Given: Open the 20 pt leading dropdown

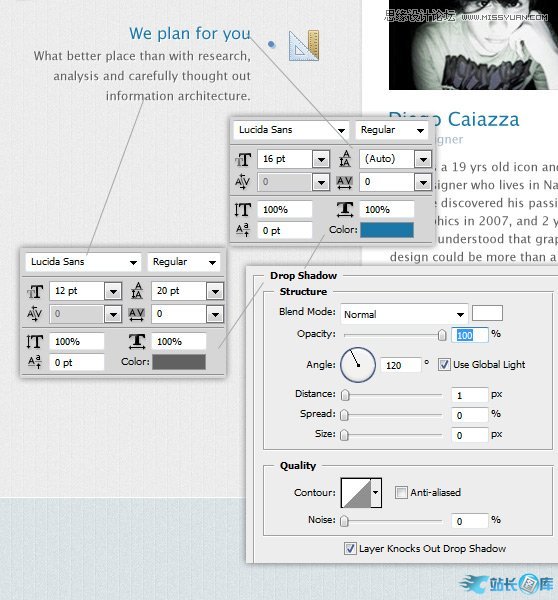Looking at the screenshot, I should click(x=215, y=291).
